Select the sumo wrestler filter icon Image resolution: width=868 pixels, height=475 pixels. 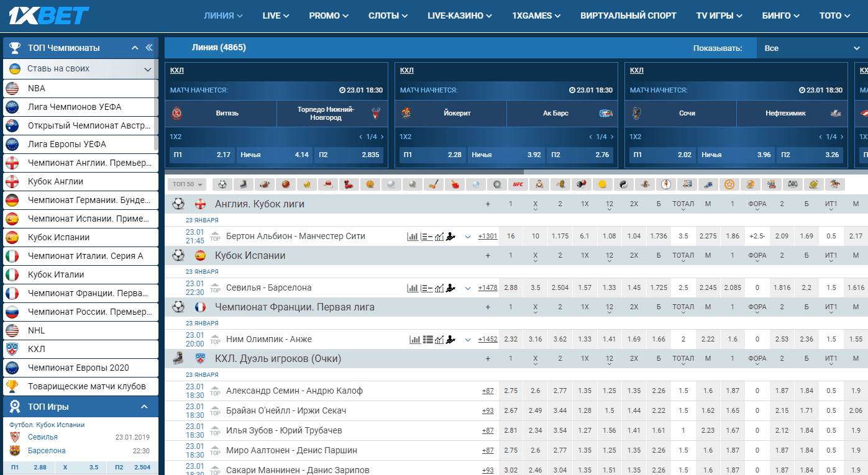539,184
